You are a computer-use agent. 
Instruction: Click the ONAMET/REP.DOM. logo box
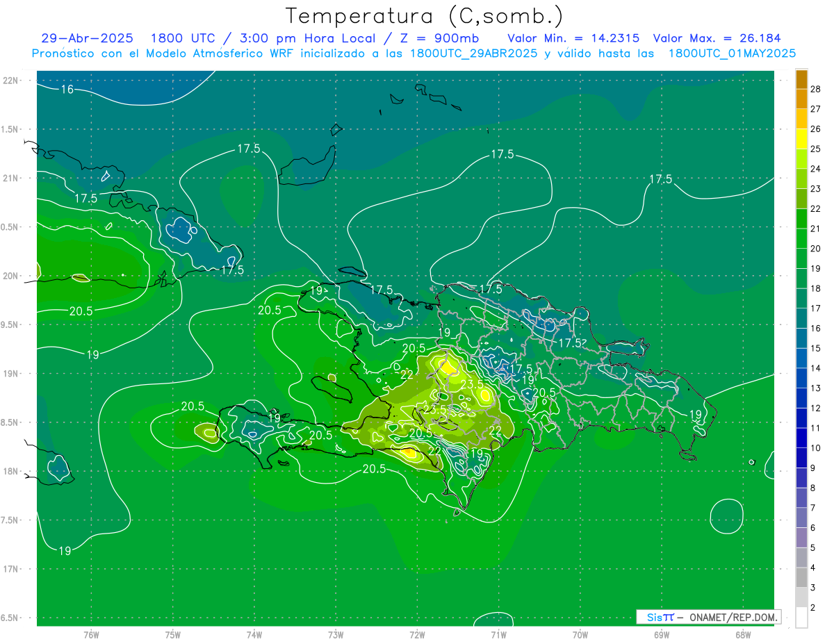(708, 617)
